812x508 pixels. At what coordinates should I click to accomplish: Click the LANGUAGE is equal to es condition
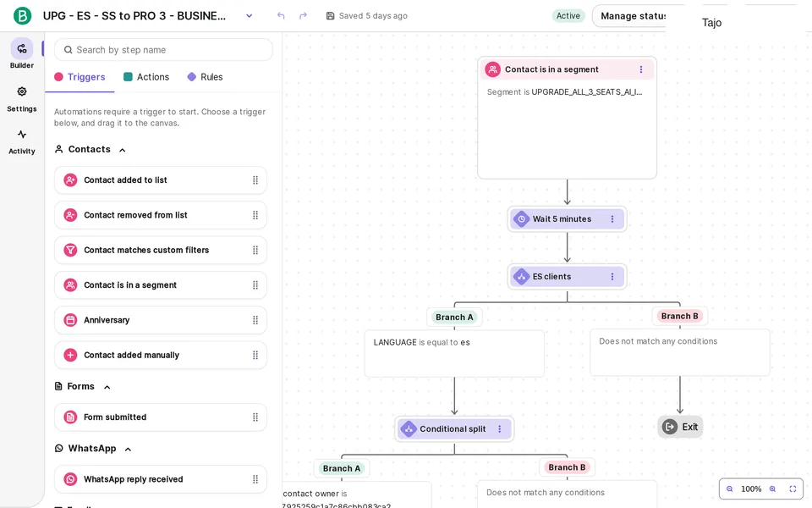tap(421, 343)
